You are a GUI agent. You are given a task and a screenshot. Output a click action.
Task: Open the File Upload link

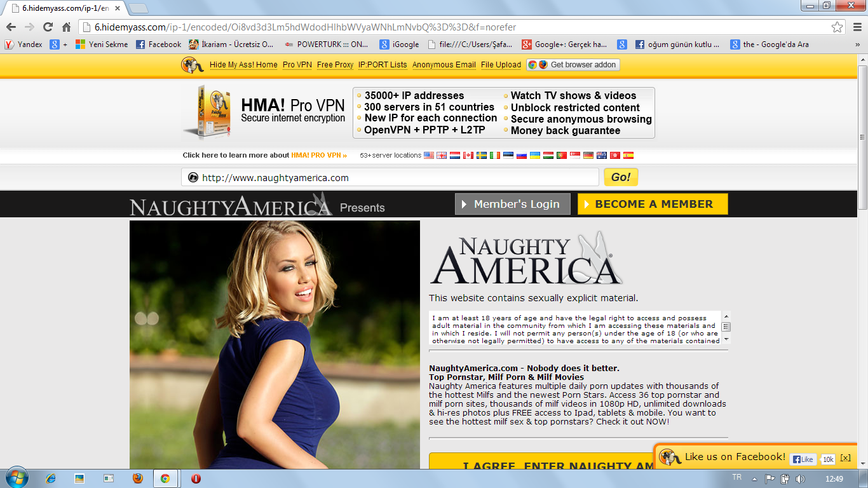pyautogui.click(x=501, y=65)
